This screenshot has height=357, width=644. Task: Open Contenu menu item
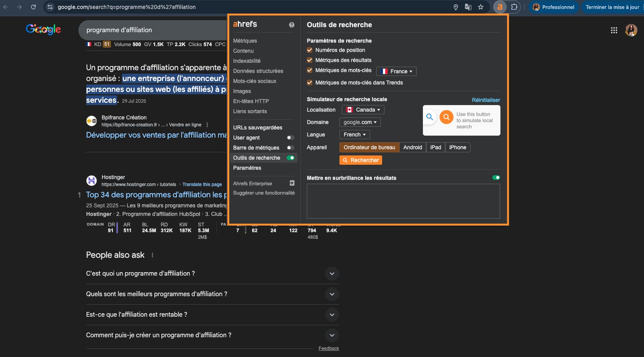(243, 51)
